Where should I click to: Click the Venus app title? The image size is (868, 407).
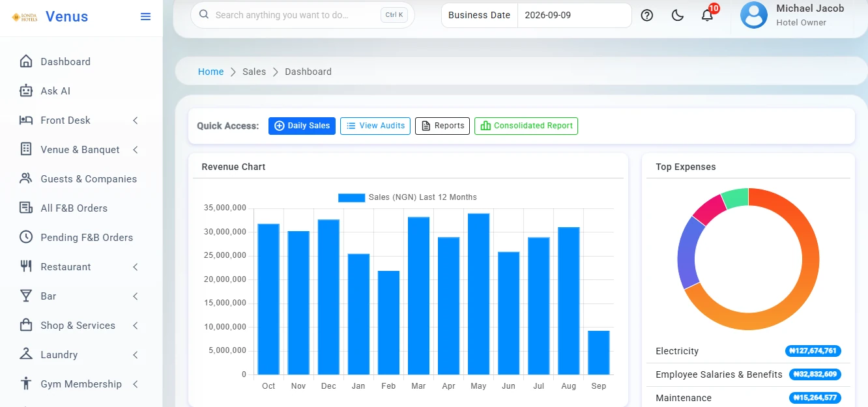(66, 17)
